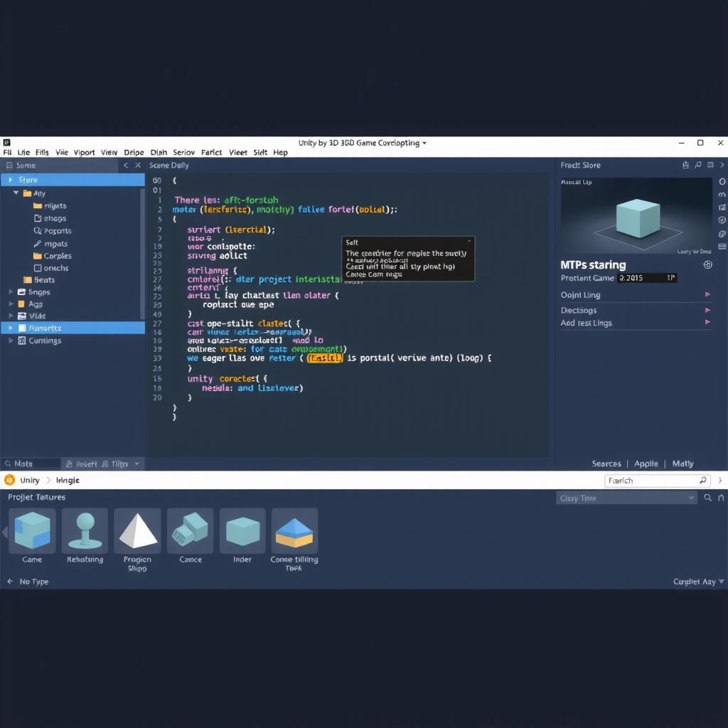Switch to the Scene Daily tab
The height and width of the screenshot is (728, 728).
[168, 165]
